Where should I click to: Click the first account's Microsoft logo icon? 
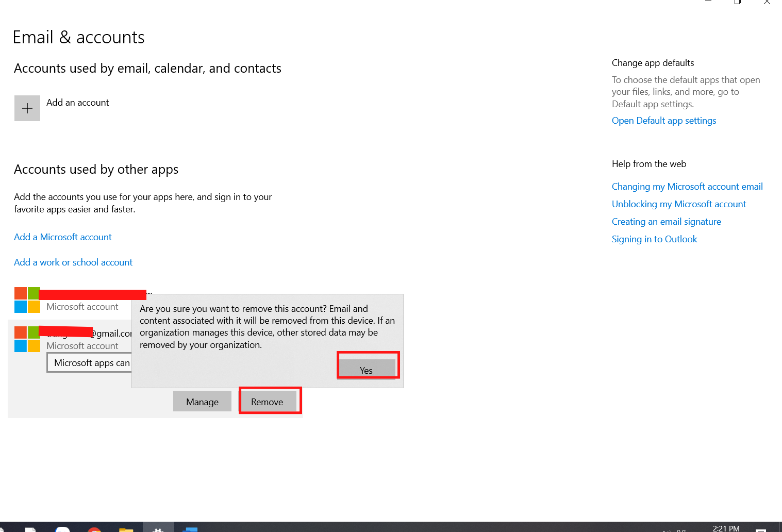tap(27, 300)
